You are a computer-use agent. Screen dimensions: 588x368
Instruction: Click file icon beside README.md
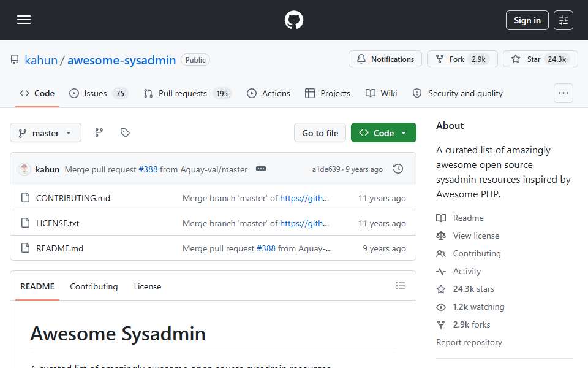[25, 248]
